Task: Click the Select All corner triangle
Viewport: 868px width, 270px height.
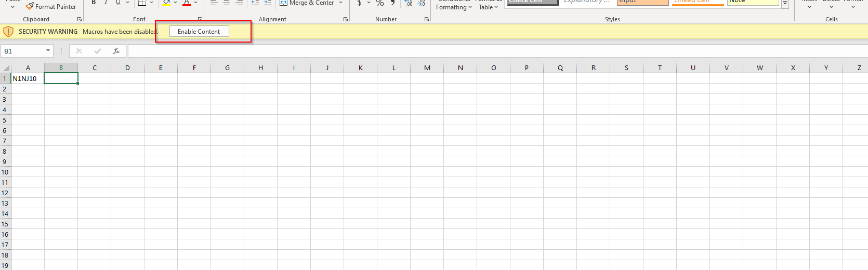Action: (x=6, y=68)
